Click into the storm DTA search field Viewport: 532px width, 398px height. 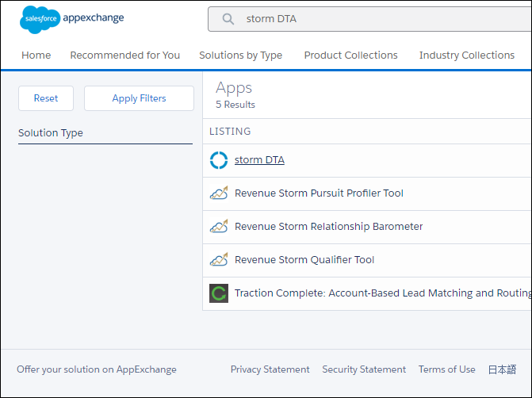pyautogui.click(x=369, y=19)
